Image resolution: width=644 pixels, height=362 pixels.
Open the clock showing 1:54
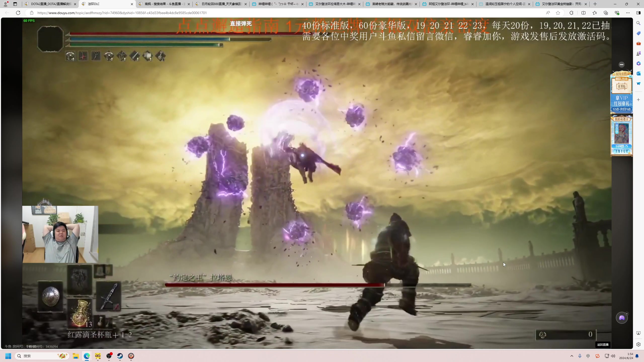[x=626, y=356]
